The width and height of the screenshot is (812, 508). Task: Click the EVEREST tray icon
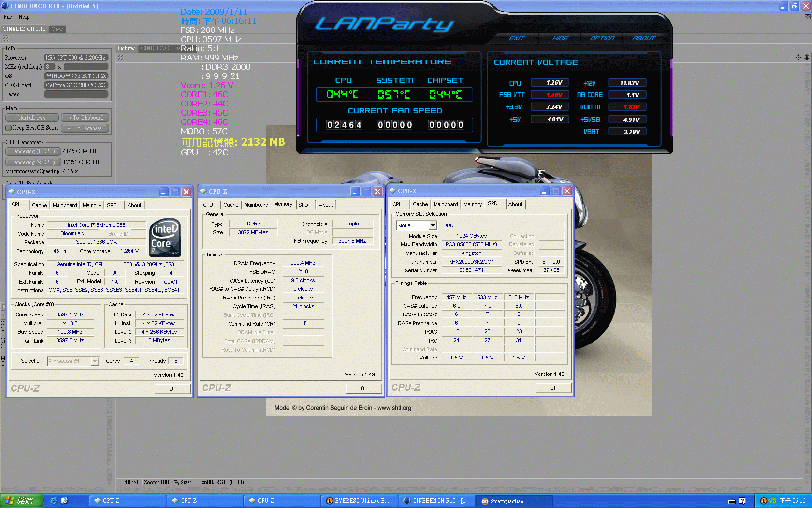click(764, 501)
